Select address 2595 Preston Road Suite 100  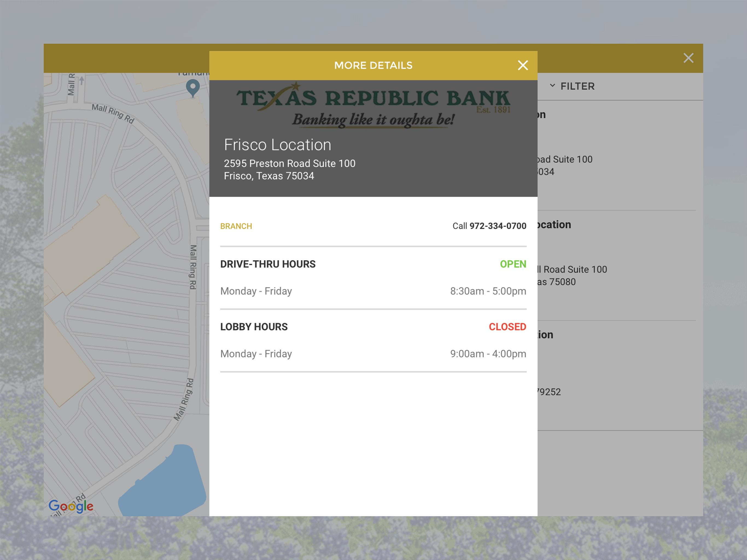click(289, 164)
